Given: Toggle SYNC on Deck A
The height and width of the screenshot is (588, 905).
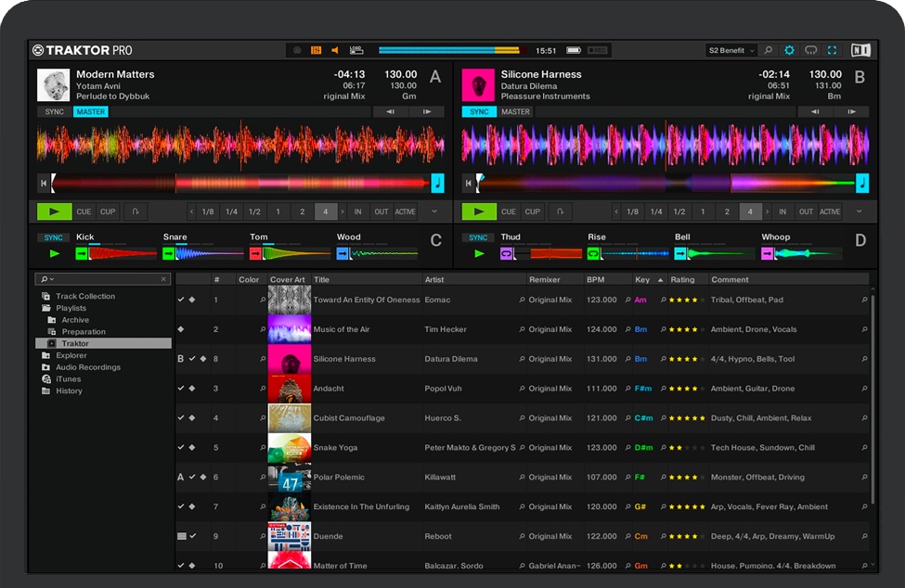Looking at the screenshot, I should pos(55,112).
